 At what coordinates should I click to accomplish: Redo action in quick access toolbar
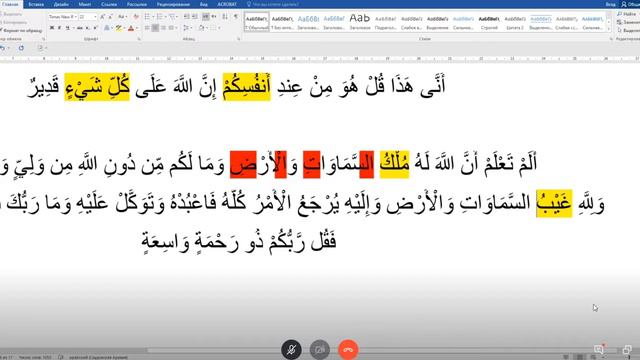pos(21,48)
